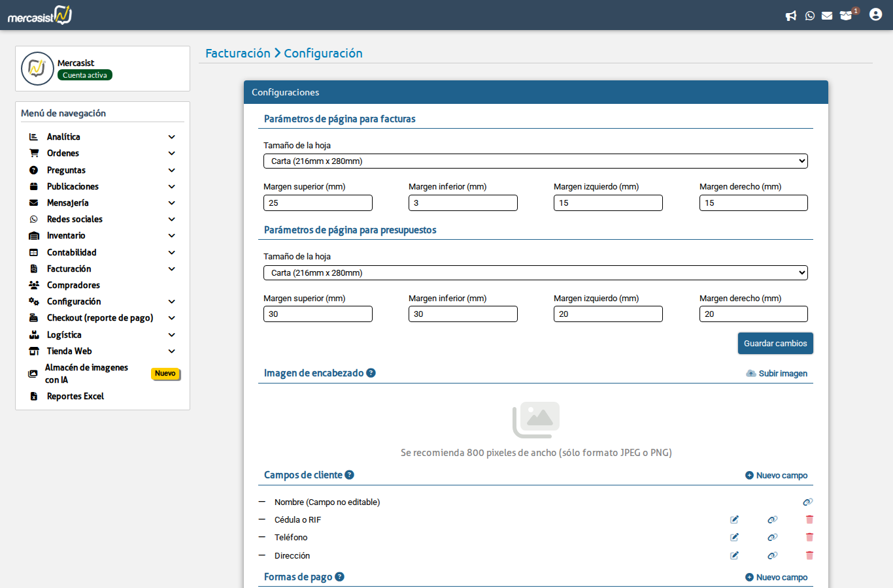Click the Guardar cambios button

(775, 344)
